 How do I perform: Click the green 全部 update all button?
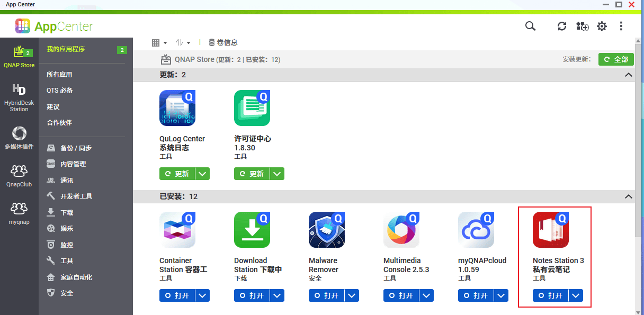click(x=616, y=59)
